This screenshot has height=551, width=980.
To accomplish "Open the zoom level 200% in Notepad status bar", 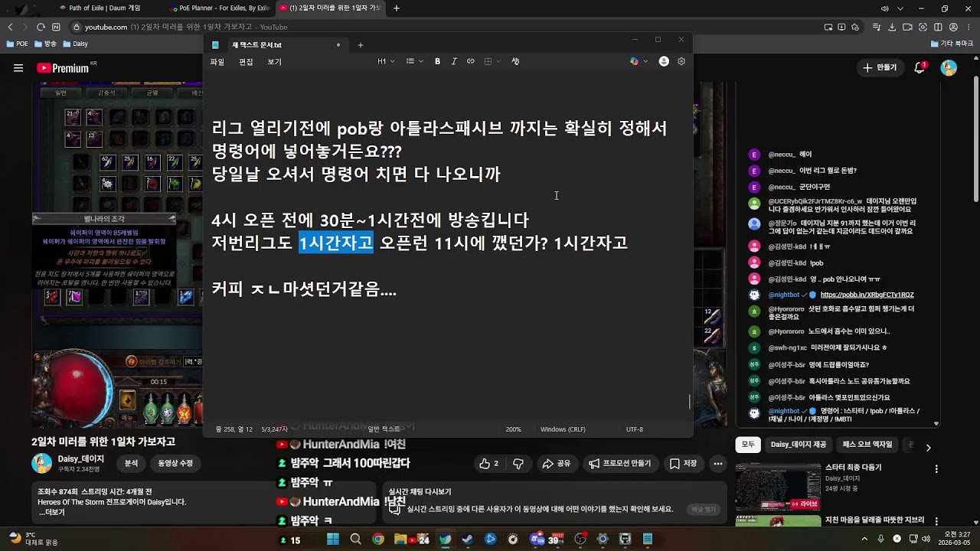I will point(513,429).
